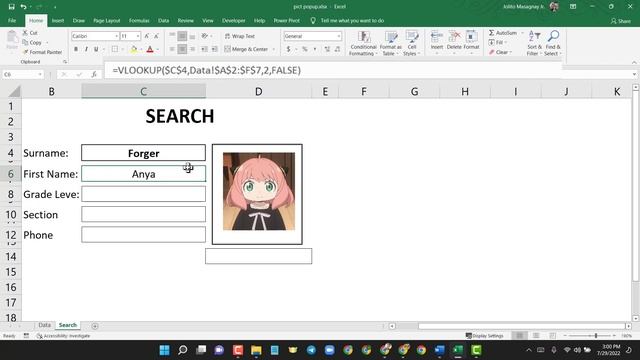Open Sort & Filter menu
The width and height of the screenshot is (640, 360).
(x=534, y=43)
